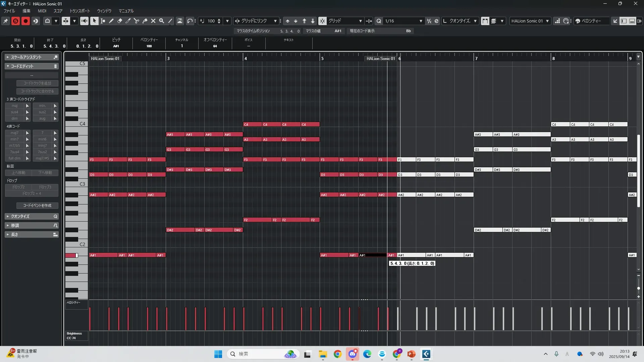Toggle acoustic feedback speaker button
Screen dimensions: 644x362
tap(84, 21)
